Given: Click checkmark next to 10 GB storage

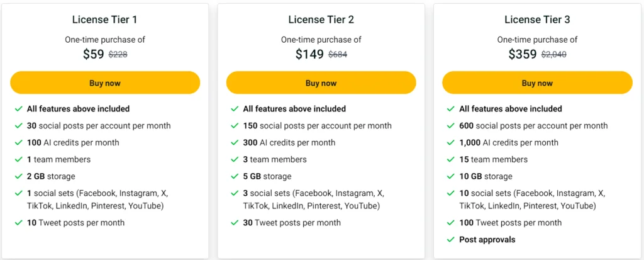Looking at the screenshot, I should [450, 177].
